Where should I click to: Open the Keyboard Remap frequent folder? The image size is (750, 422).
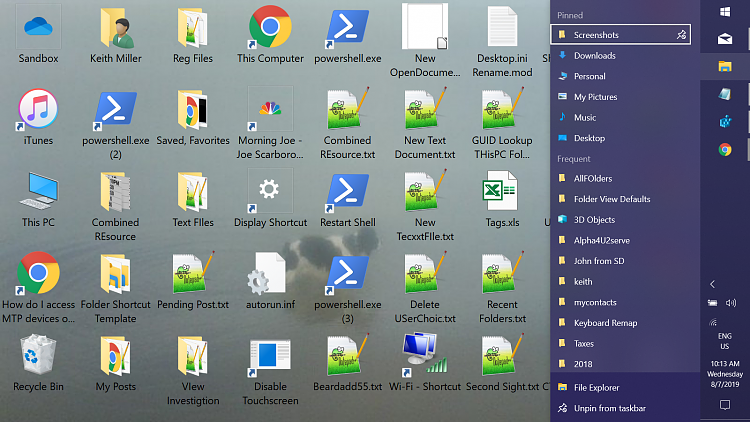605,323
